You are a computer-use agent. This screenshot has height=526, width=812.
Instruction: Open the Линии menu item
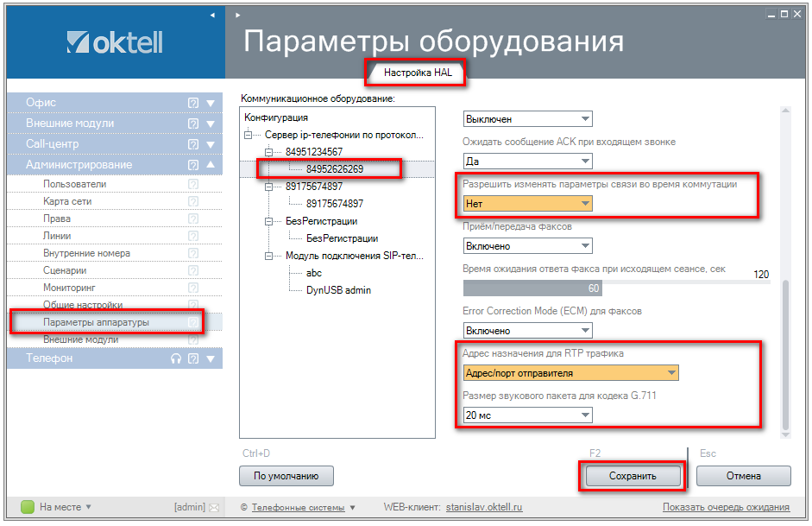point(57,236)
